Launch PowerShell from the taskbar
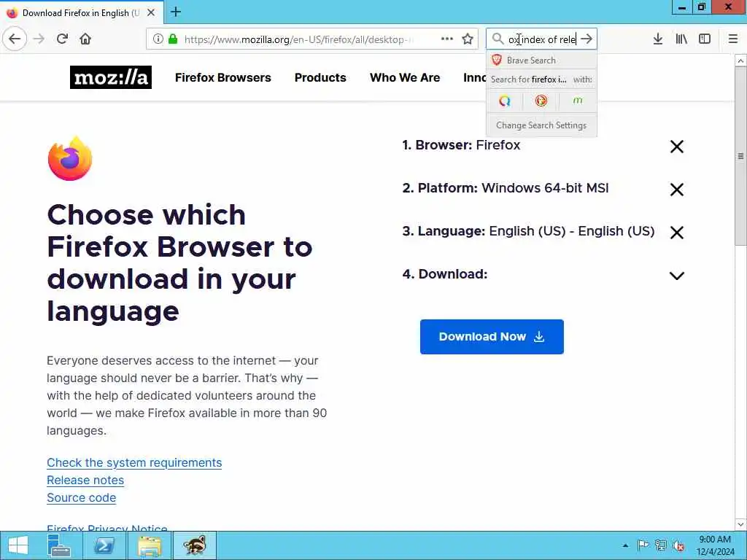 [x=104, y=545]
